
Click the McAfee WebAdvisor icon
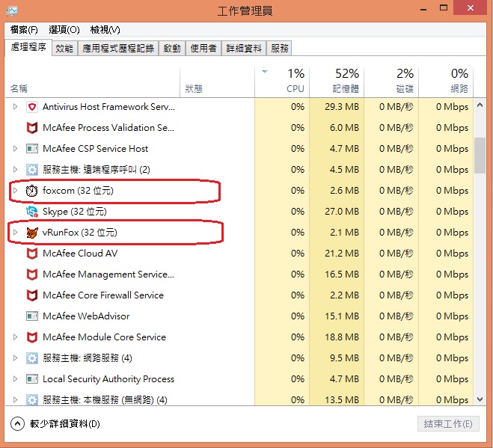pyautogui.click(x=31, y=316)
